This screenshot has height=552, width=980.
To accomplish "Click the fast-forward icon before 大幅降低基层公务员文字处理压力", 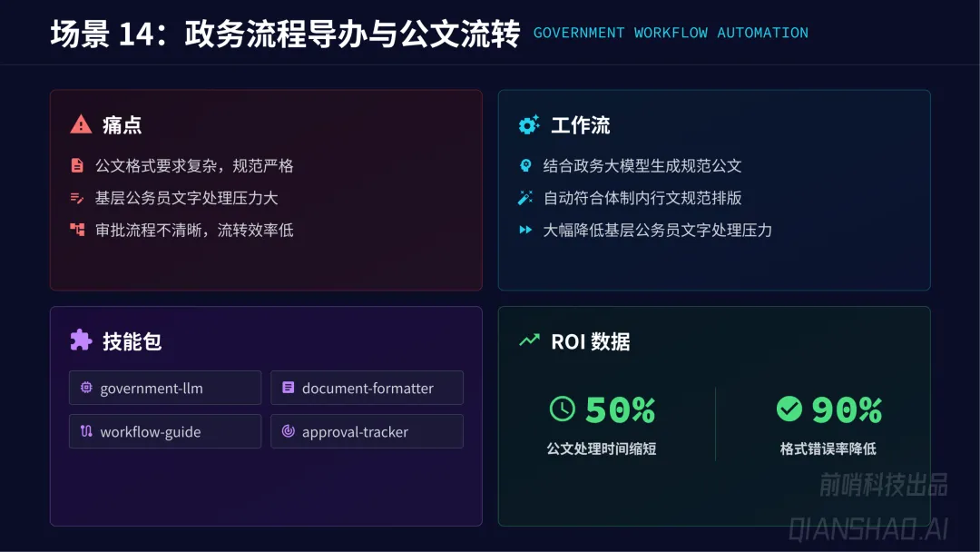I will click(x=525, y=230).
